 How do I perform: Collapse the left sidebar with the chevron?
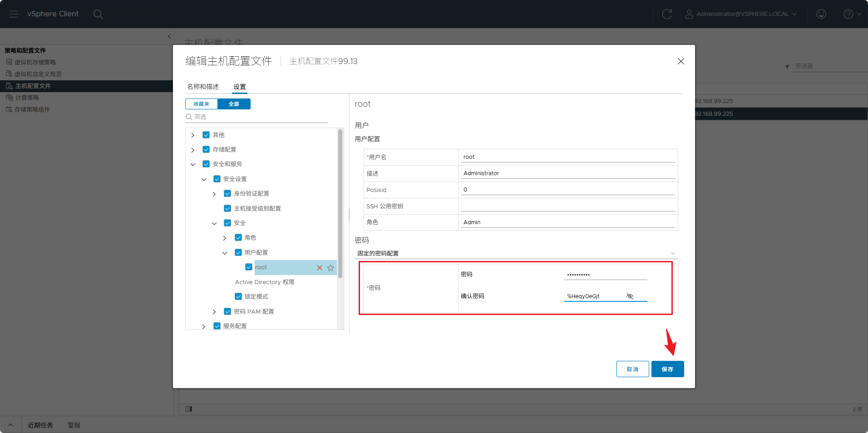click(169, 36)
